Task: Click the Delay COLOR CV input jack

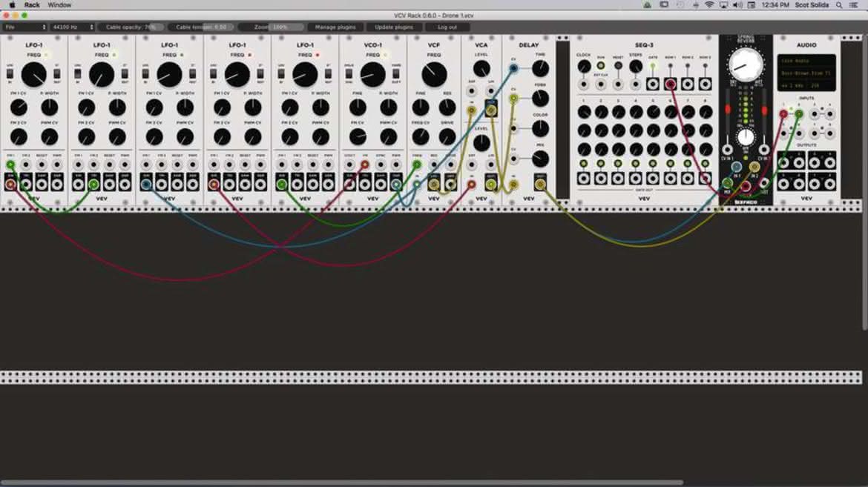Action: click(x=513, y=128)
